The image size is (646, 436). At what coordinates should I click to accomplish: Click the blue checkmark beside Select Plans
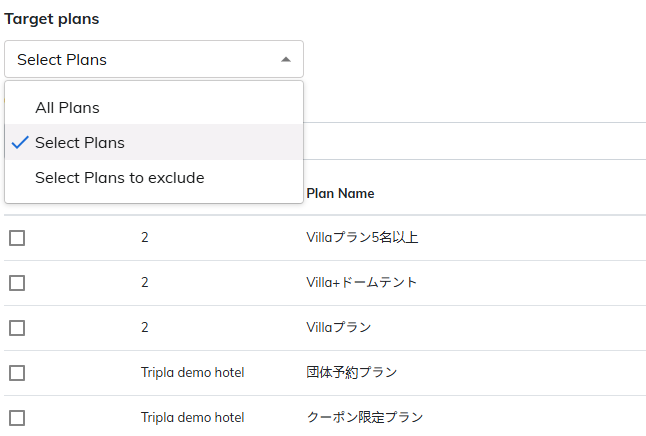[19, 142]
